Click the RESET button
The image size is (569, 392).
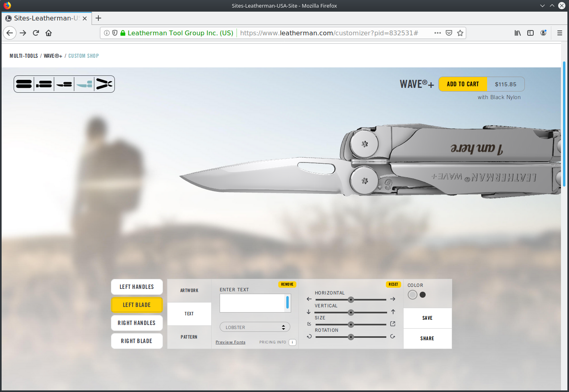click(x=394, y=284)
